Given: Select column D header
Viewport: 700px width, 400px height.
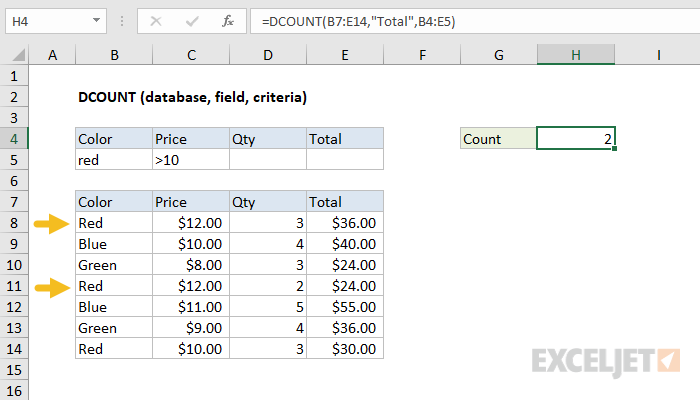Looking at the screenshot, I should 268,55.
